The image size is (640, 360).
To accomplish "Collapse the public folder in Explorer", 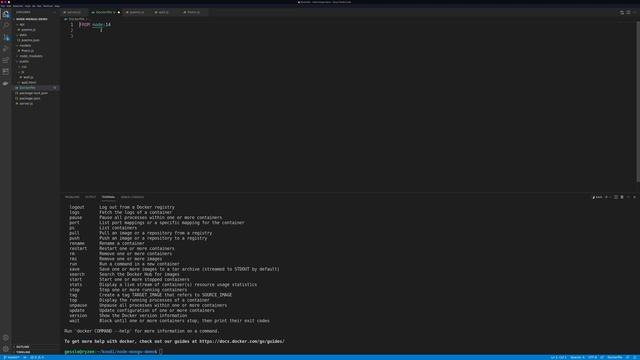I will click(23, 61).
